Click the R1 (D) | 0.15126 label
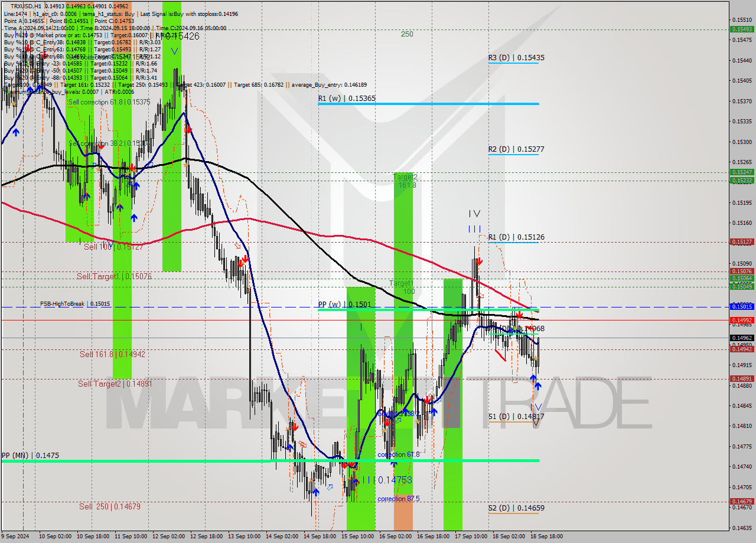The width and height of the screenshot is (756, 543). pos(516,237)
